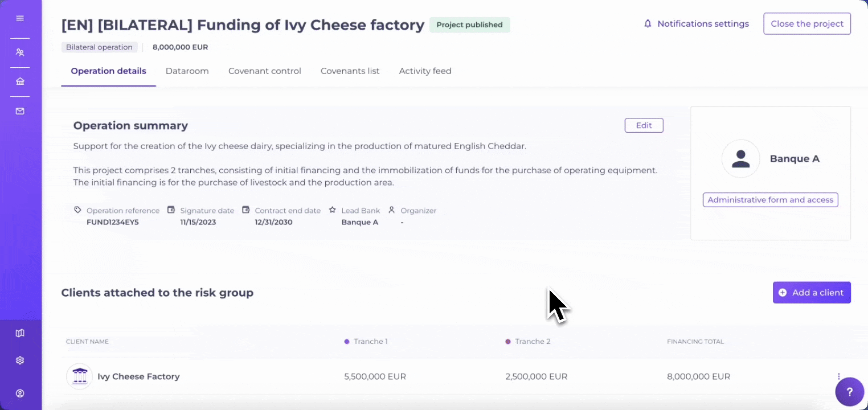Switch to the Covenant control tab
The image size is (868, 410).
coord(264,71)
